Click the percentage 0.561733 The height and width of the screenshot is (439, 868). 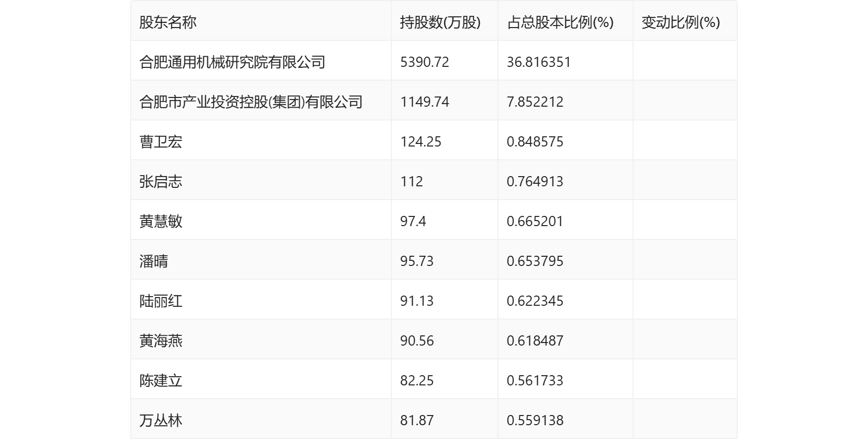535,381
